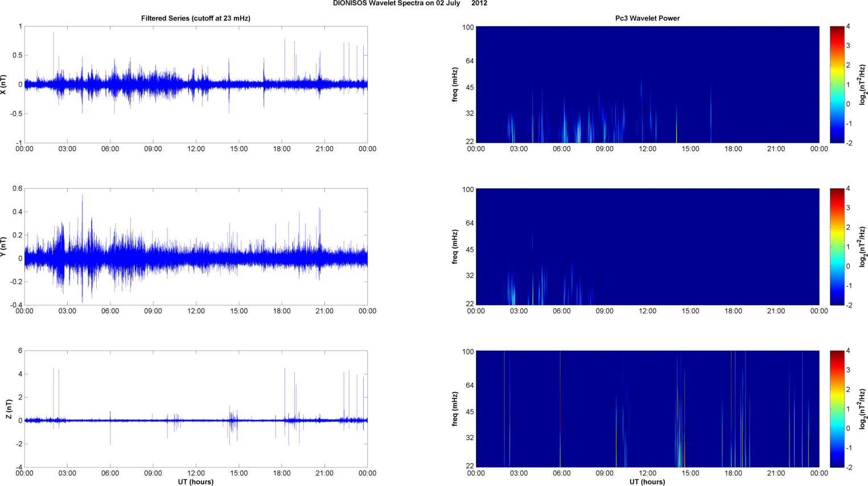The image size is (868, 486).
Task: Click the 15:00 tick under the Z filtered series
Action: [239, 473]
